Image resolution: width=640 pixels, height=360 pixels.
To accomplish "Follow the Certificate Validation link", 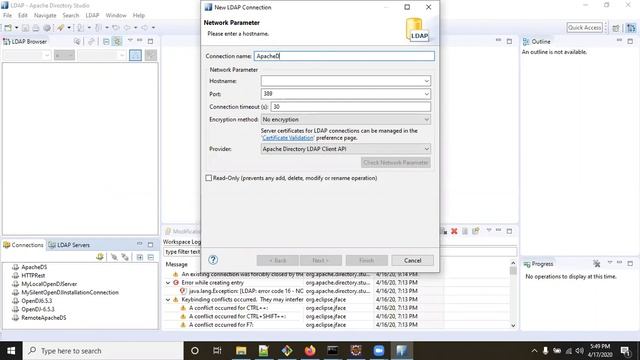I will (x=288, y=138).
